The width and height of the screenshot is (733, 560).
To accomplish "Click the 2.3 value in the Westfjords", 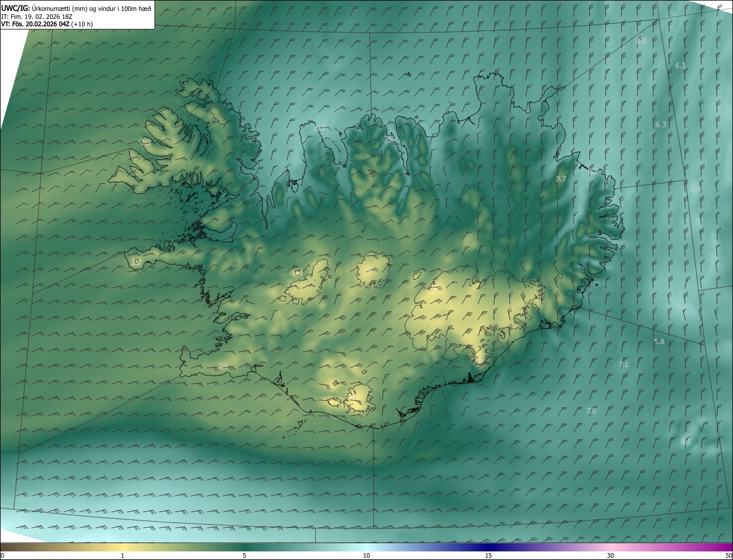I will tap(146, 141).
